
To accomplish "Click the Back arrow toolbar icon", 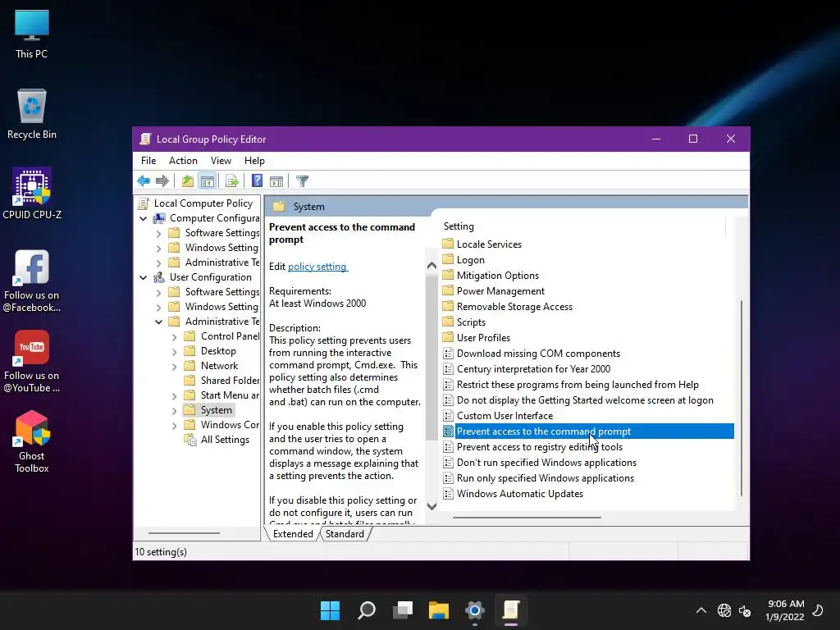I will click(x=144, y=181).
